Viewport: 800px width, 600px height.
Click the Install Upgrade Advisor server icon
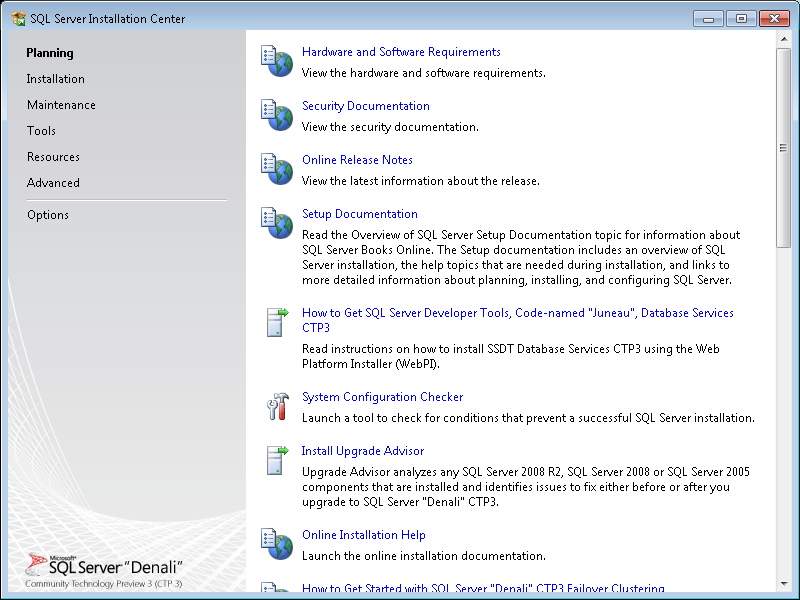click(x=278, y=460)
